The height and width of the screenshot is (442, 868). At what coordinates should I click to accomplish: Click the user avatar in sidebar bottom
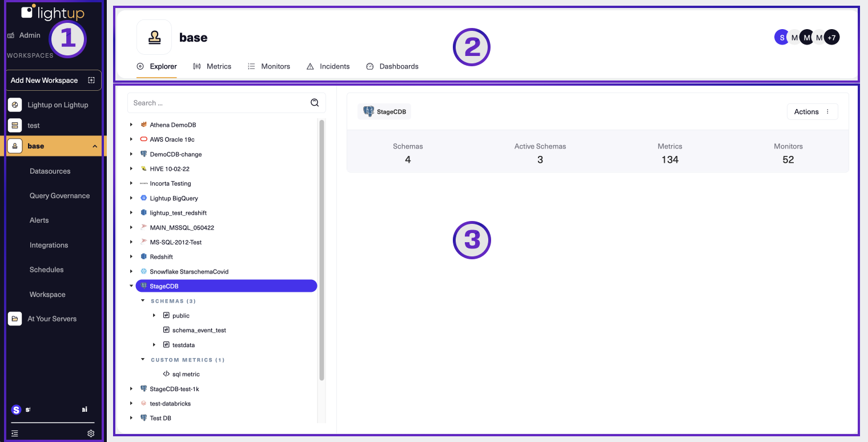click(x=16, y=409)
